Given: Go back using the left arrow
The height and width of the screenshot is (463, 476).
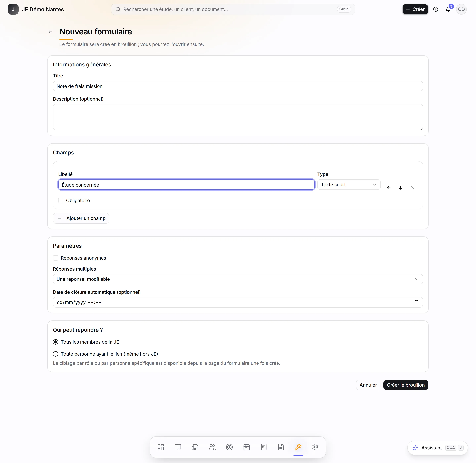Looking at the screenshot, I should click(x=50, y=32).
